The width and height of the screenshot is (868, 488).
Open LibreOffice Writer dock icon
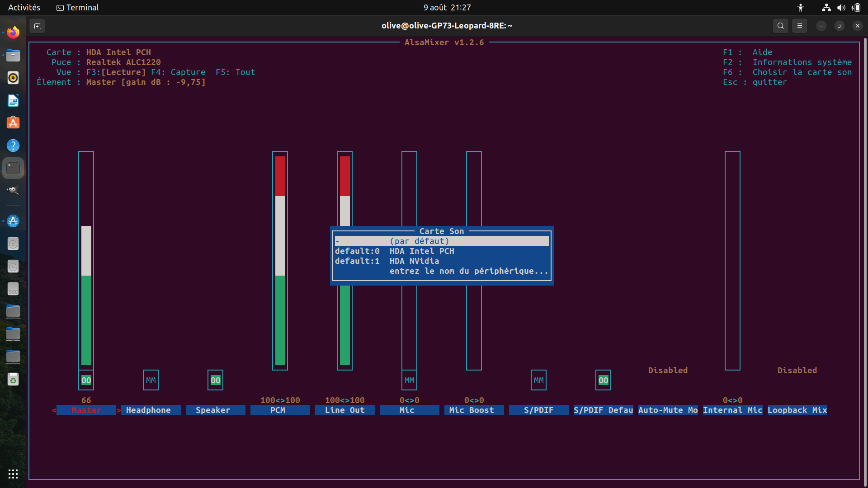pos(13,100)
